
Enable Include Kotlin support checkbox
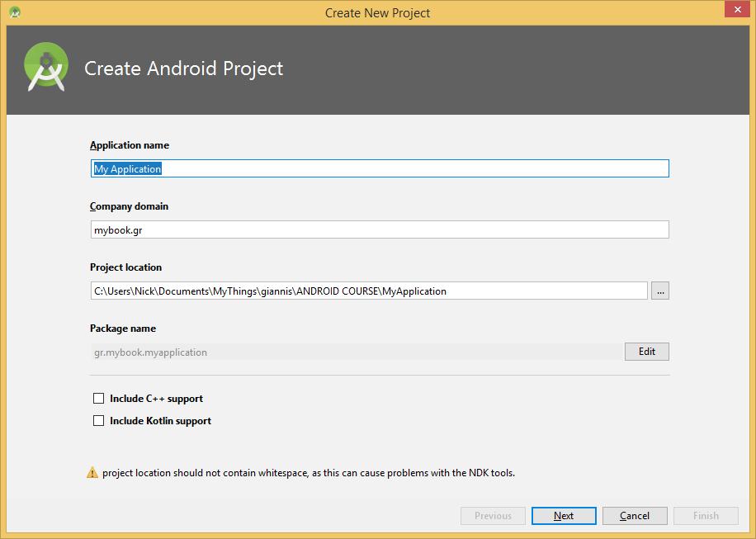98,420
